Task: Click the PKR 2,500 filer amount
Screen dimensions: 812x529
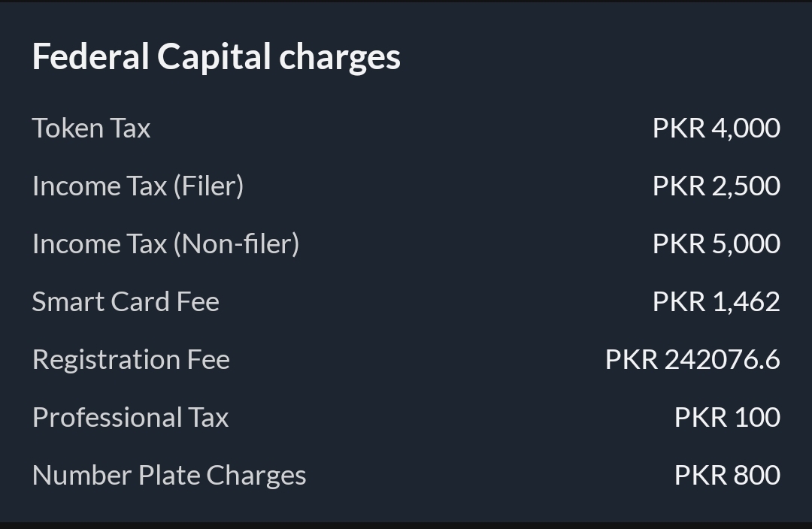Action: click(x=717, y=186)
